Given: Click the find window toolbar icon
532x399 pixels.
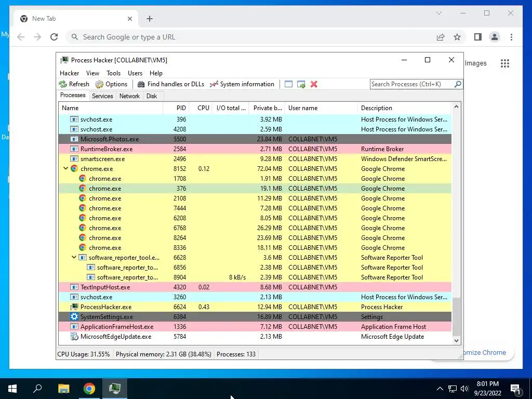Looking at the screenshot, I should 288,84.
